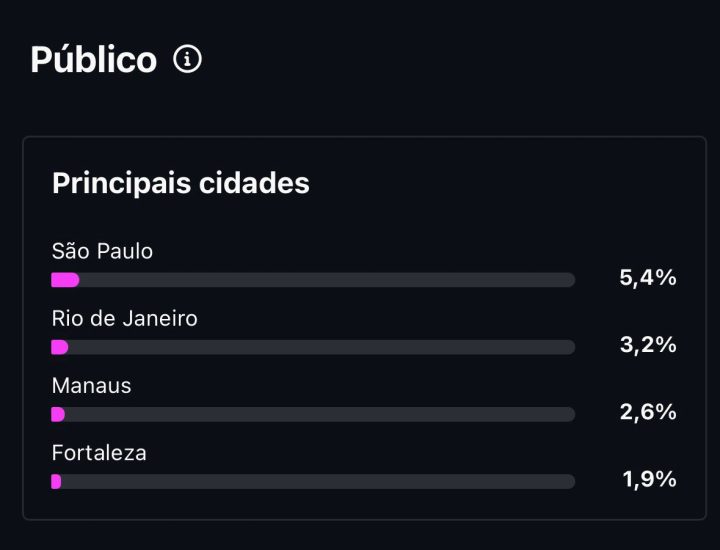
Task: Click the São Paulo gray bar track
Action: click(x=313, y=280)
